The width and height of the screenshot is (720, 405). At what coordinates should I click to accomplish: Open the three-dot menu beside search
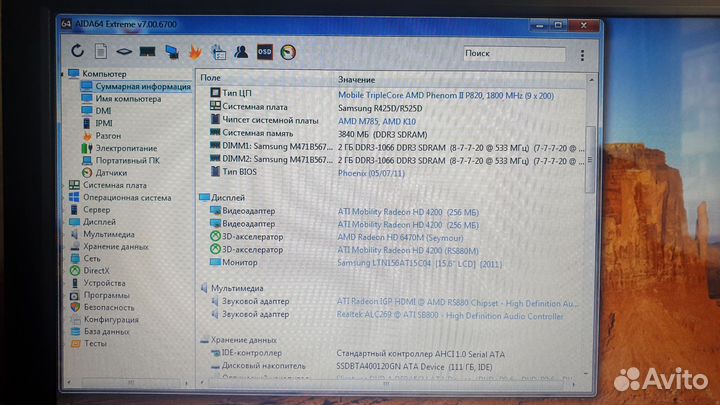(582, 56)
